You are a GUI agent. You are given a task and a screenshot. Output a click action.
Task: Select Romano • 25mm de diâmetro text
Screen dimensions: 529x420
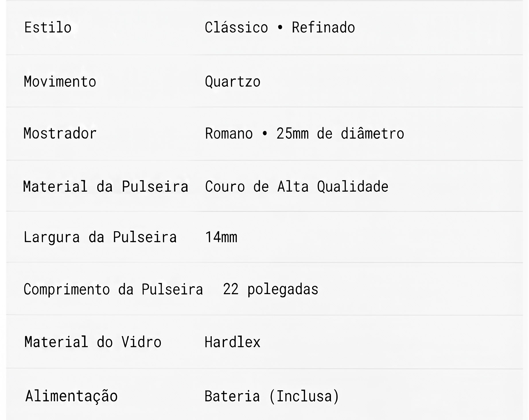305,134
